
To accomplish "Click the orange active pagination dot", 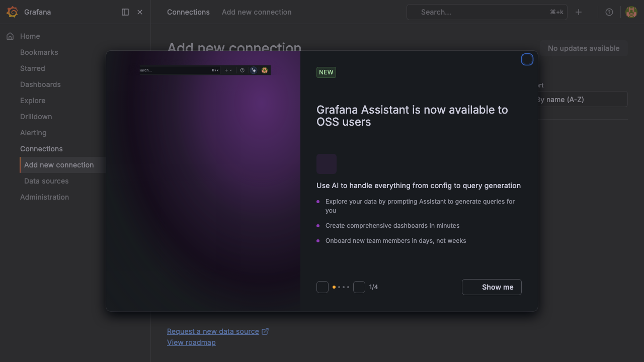I will coord(334,287).
